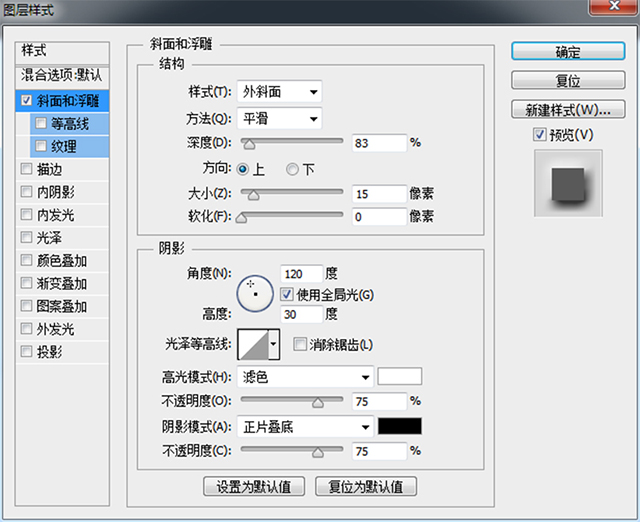Uncheck the 斜面和浮雕 checkbox
The height and width of the screenshot is (522, 640).
(x=27, y=100)
